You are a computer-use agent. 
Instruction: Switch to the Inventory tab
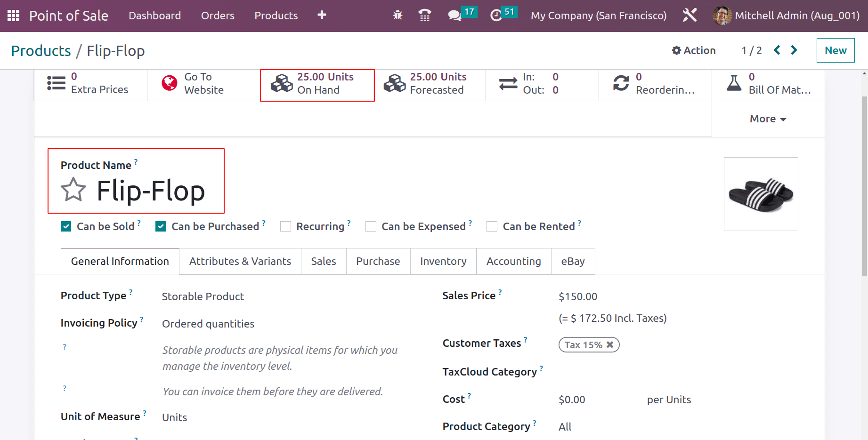pos(443,261)
